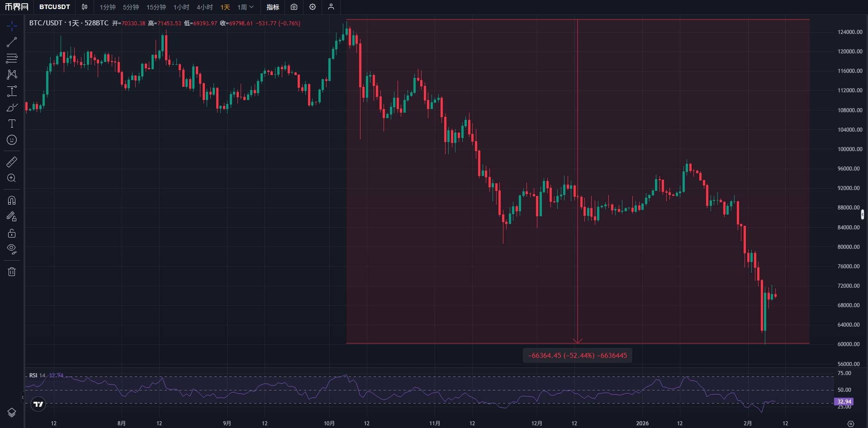Click the 币界网 site logo
This screenshot has width=868, height=428.
click(17, 7)
